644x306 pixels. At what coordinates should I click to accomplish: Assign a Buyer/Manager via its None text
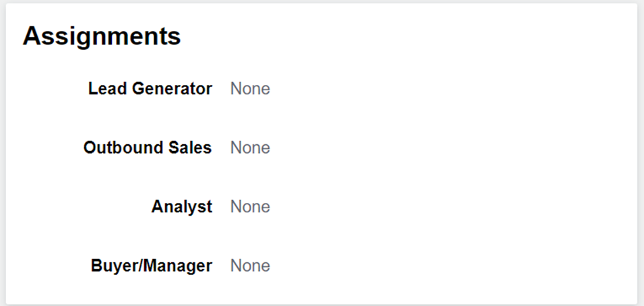point(250,266)
